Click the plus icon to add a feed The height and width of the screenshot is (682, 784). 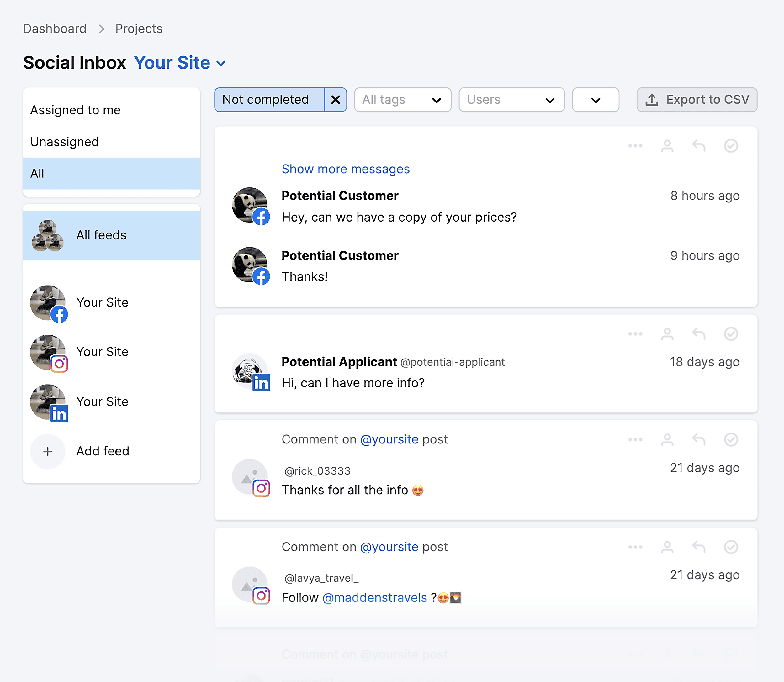point(48,451)
